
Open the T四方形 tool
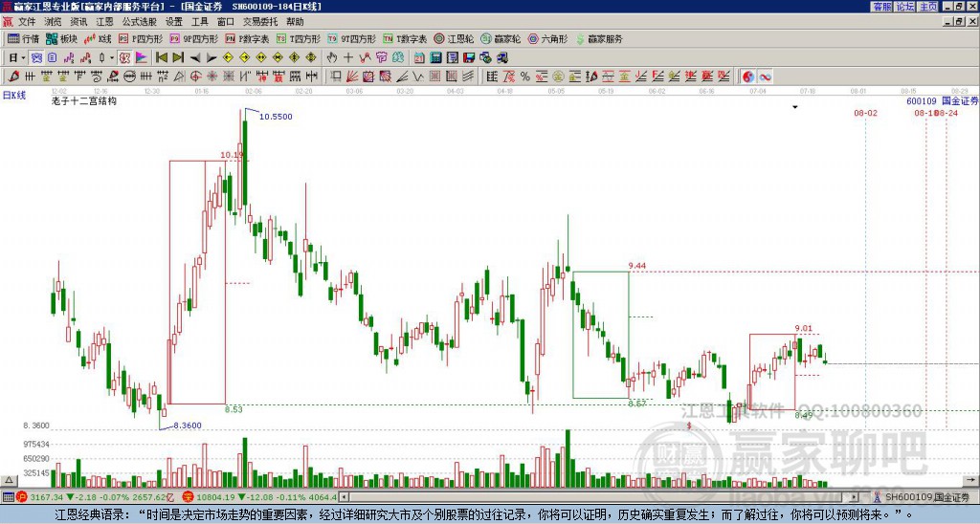[x=299, y=38]
